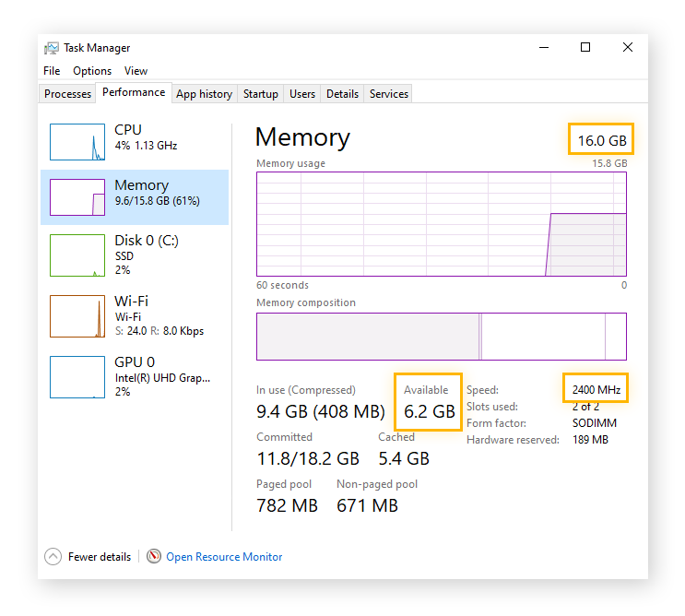Open the Options menu
This screenshot has width=685, height=616.
(x=92, y=71)
